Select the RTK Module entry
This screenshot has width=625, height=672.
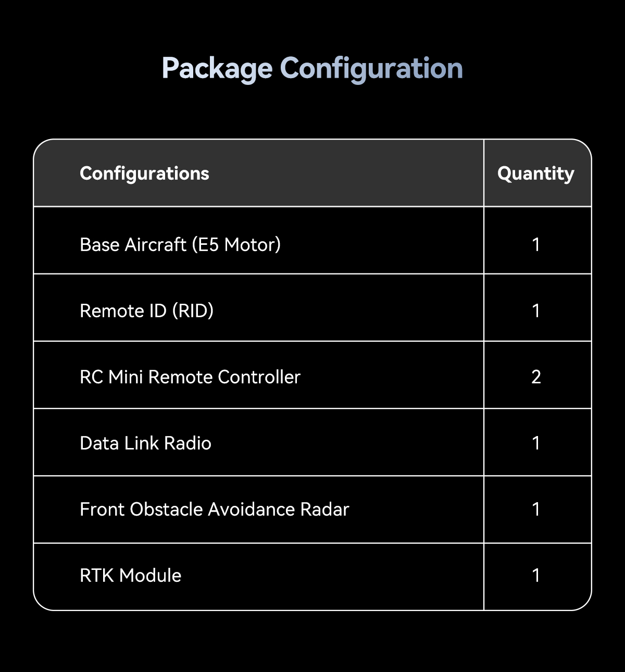click(x=130, y=576)
